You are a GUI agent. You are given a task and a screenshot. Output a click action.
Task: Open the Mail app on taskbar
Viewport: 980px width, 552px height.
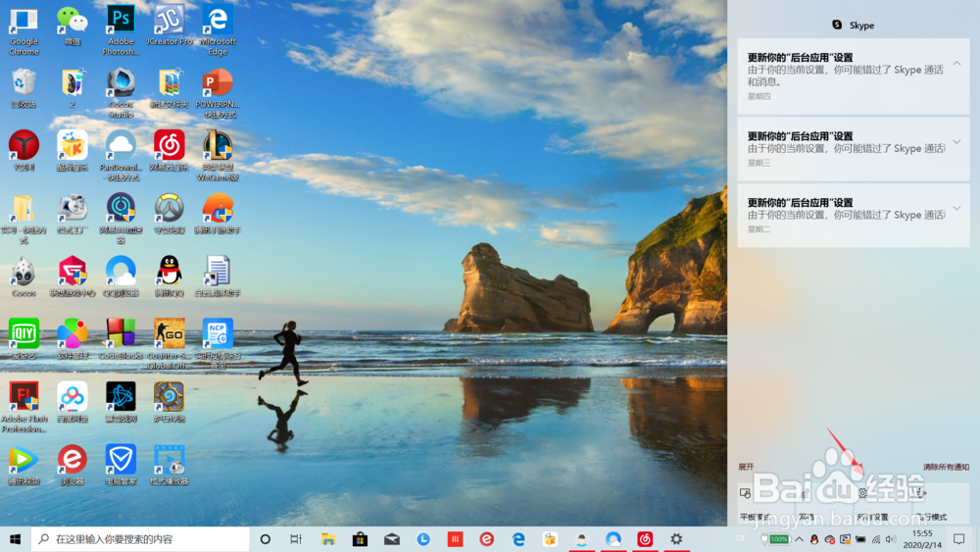pyautogui.click(x=392, y=539)
